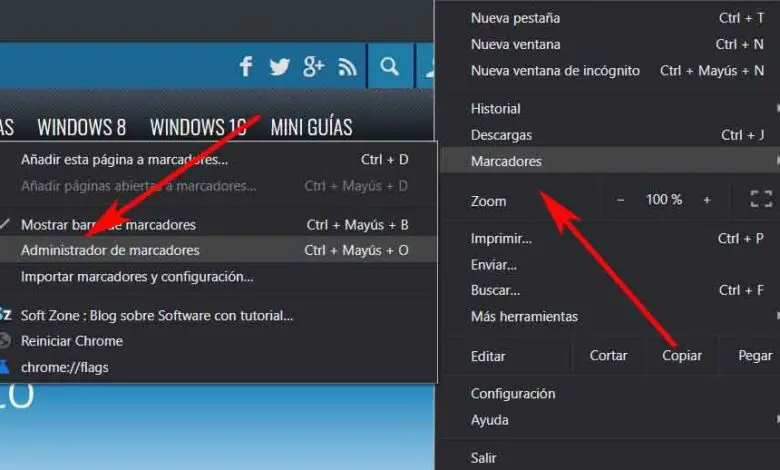Open the Facebook icon in the site header
The height and width of the screenshot is (470, 780).
(x=246, y=66)
